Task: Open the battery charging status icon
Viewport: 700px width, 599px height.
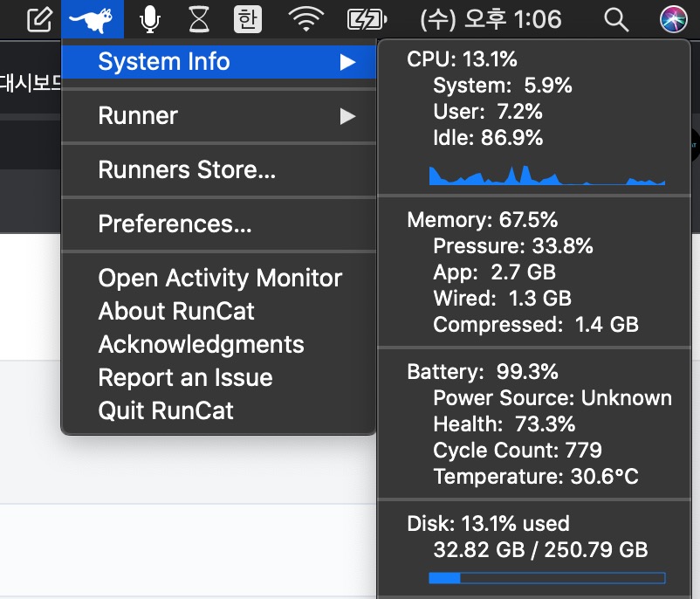Action: [x=367, y=20]
